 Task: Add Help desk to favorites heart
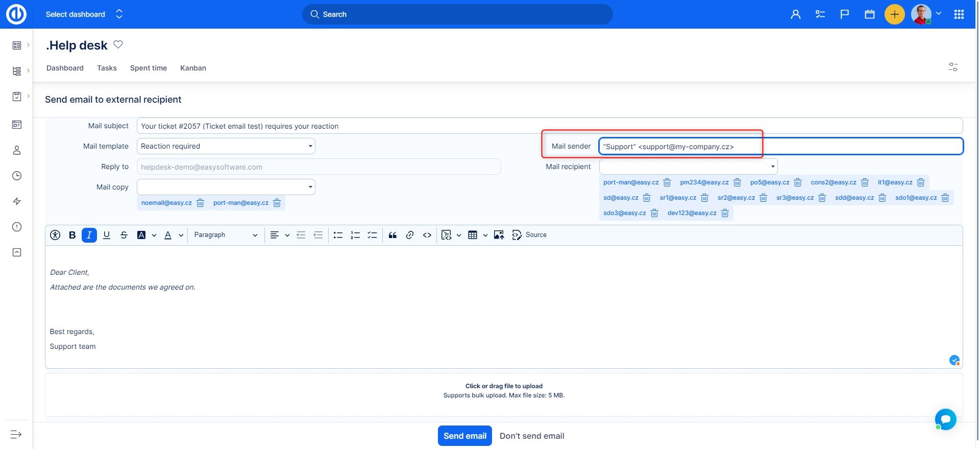tap(118, 44)
